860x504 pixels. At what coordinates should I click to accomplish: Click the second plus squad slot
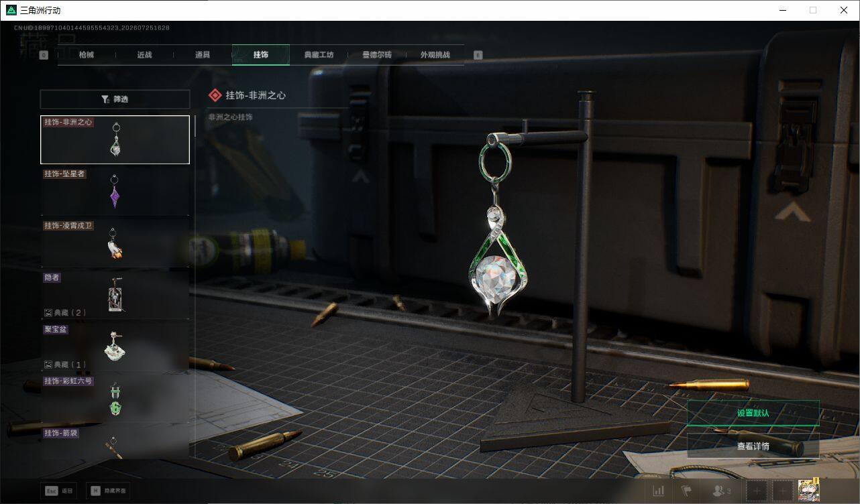[782, 491]
